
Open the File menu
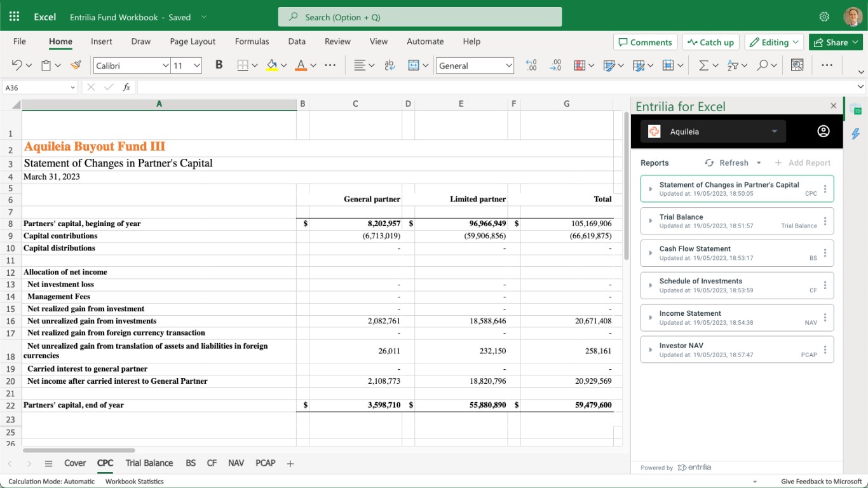point(20,41)
